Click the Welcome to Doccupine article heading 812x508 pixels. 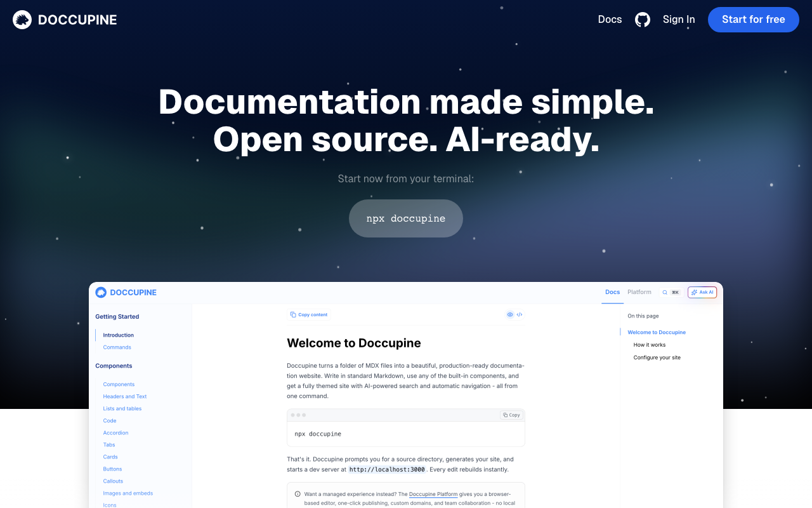(x=354, y=343)
